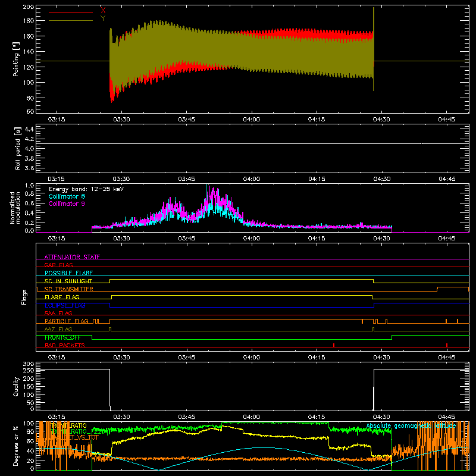This screenshot has width=476, height=476.
Task: Click the red X legend entry
Action: [103, 11]
